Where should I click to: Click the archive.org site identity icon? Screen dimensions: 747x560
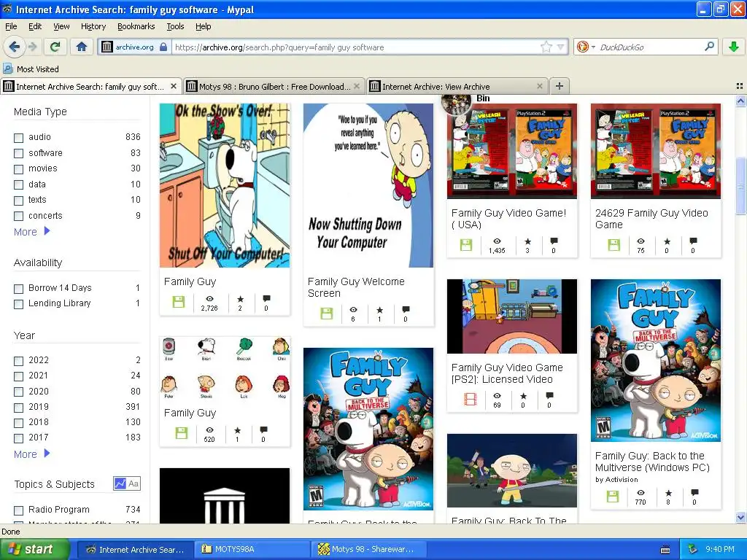107,47
